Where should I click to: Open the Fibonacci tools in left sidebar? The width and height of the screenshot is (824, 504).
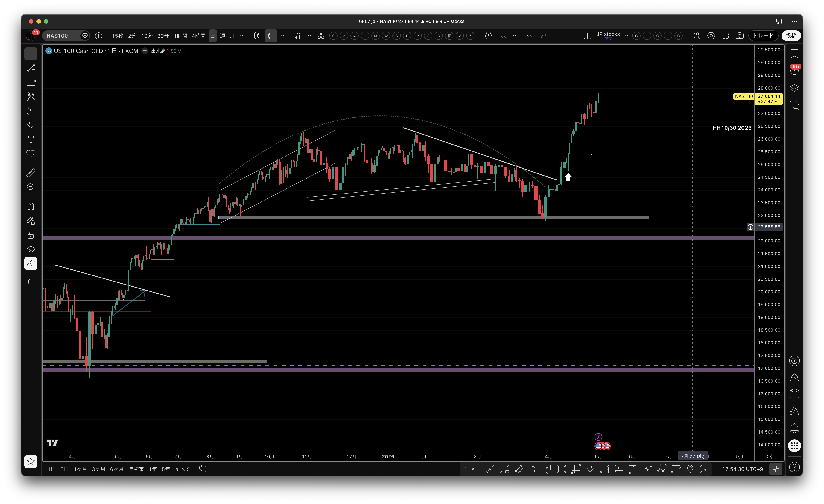click(x=31, y=82)
